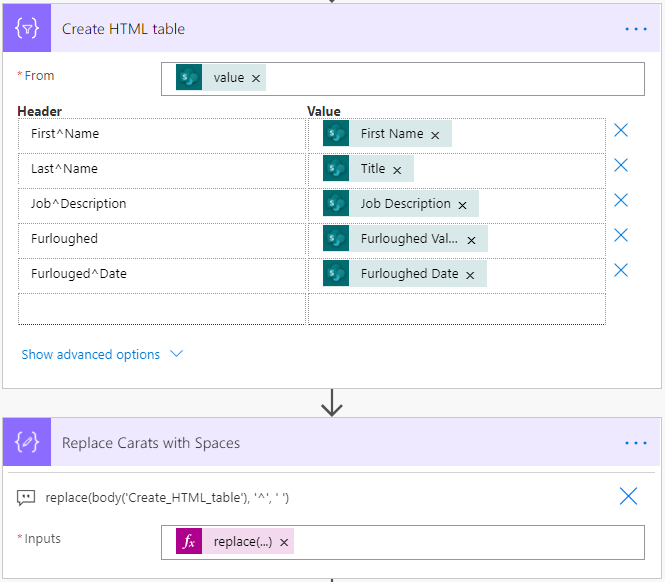
Task: Click Show advanced options link
Action: point(90,354)
